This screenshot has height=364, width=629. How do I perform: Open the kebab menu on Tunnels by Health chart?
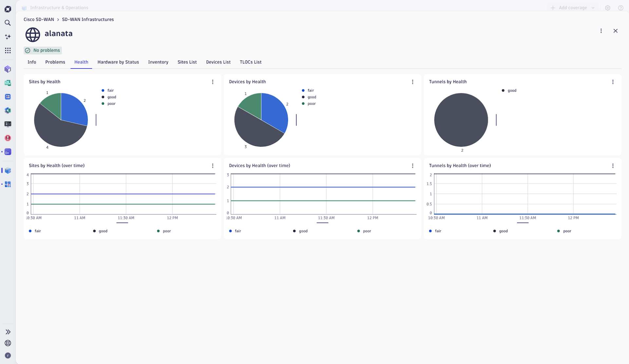(x=613, y=82)
